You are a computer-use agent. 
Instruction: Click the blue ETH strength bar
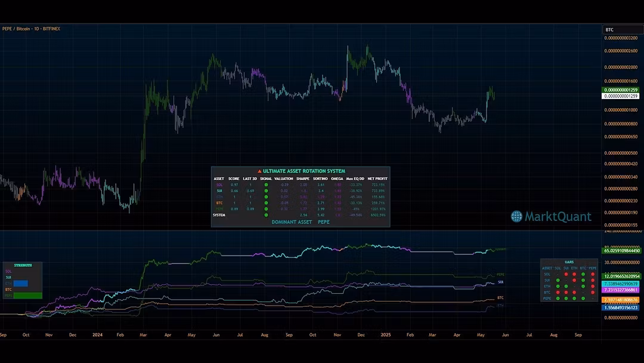21,283
